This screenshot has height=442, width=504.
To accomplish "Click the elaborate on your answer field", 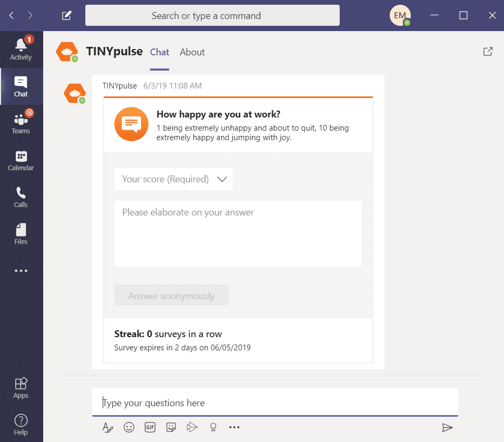I will (238, 233).
